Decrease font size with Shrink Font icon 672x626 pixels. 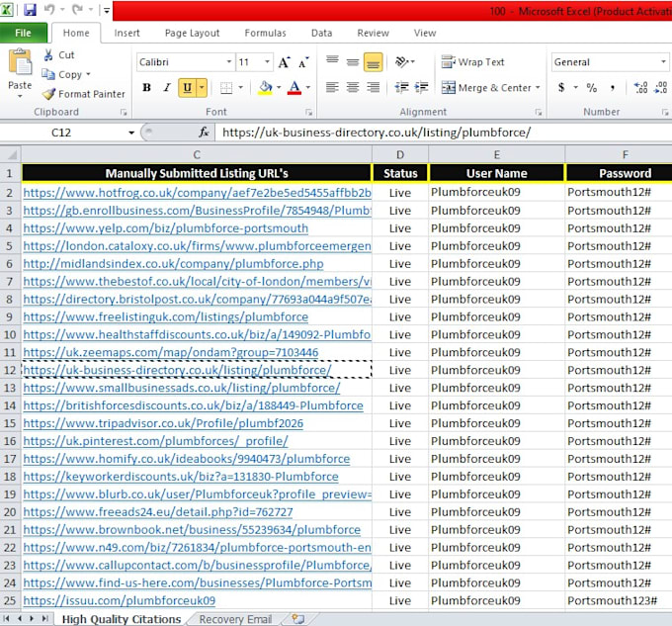303,62
